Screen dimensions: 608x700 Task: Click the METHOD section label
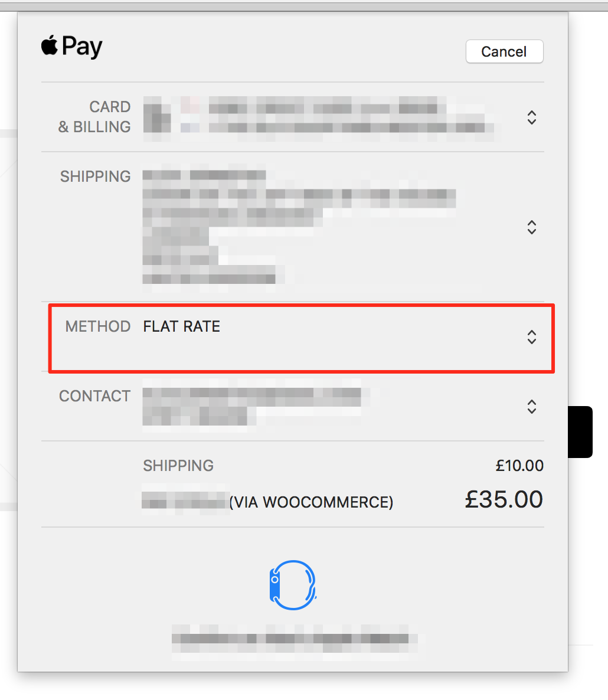point(97,326)
